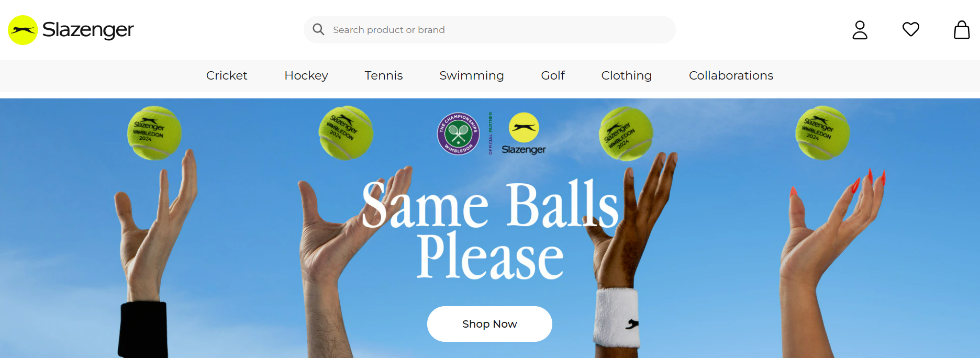View wishlist via heart icon
This screenshot has height=358, width=980.
(911, 29)
